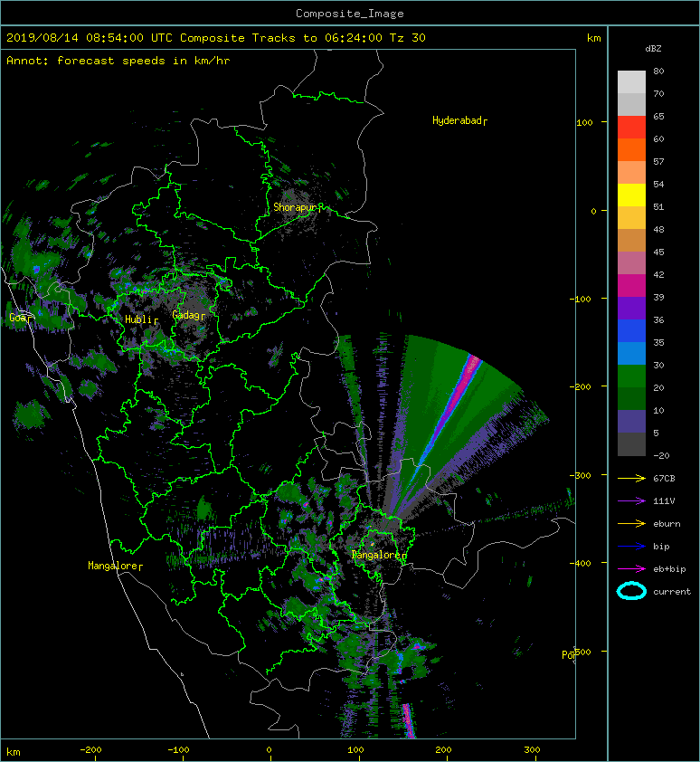Select the light blue swatch between 35 and 30
Image resolution: width=700 pixels, height=762 pixels.
tap(631, 353)
